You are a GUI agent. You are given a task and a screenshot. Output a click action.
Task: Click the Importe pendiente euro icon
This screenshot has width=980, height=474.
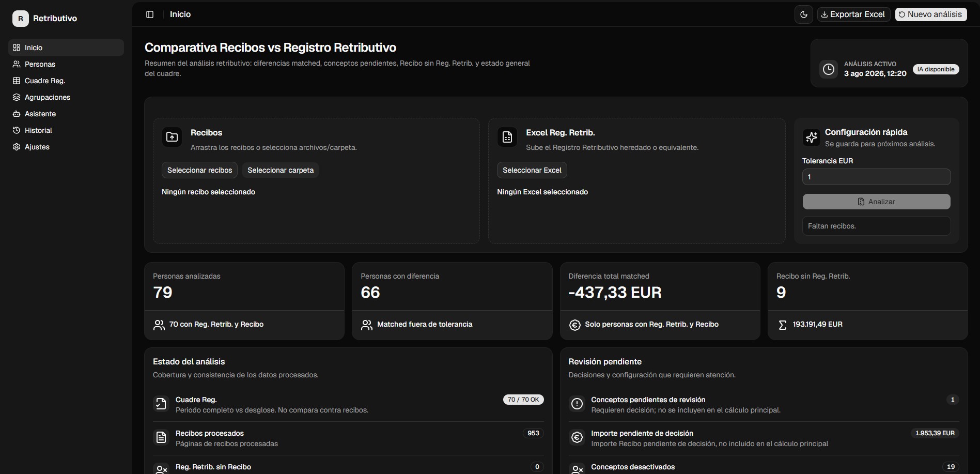[x=577, y=438]
